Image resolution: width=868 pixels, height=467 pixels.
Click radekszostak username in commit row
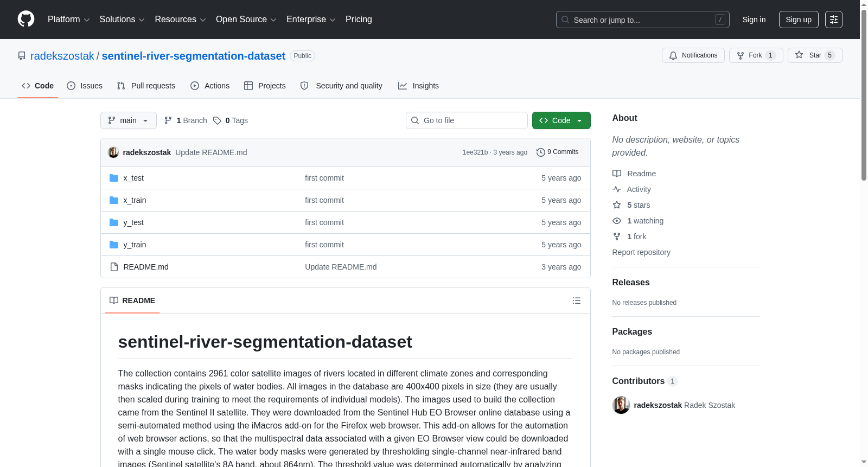pyautogui.click(x=147, y=152)
